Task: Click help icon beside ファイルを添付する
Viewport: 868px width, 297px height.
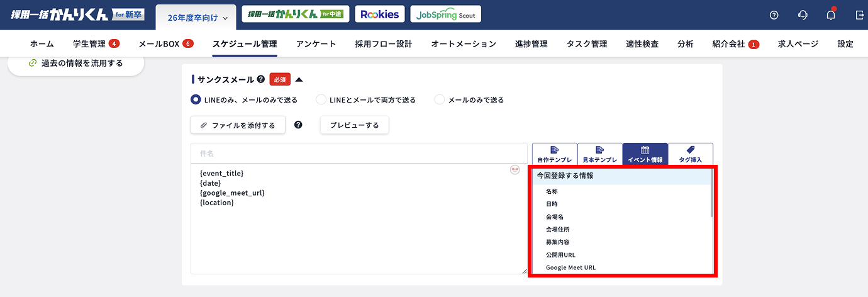Action: tap(298, 125)
